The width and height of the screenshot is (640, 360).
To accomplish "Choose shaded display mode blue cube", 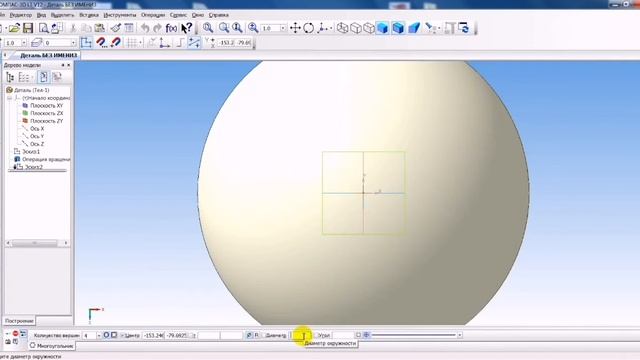I will point(382,28).
